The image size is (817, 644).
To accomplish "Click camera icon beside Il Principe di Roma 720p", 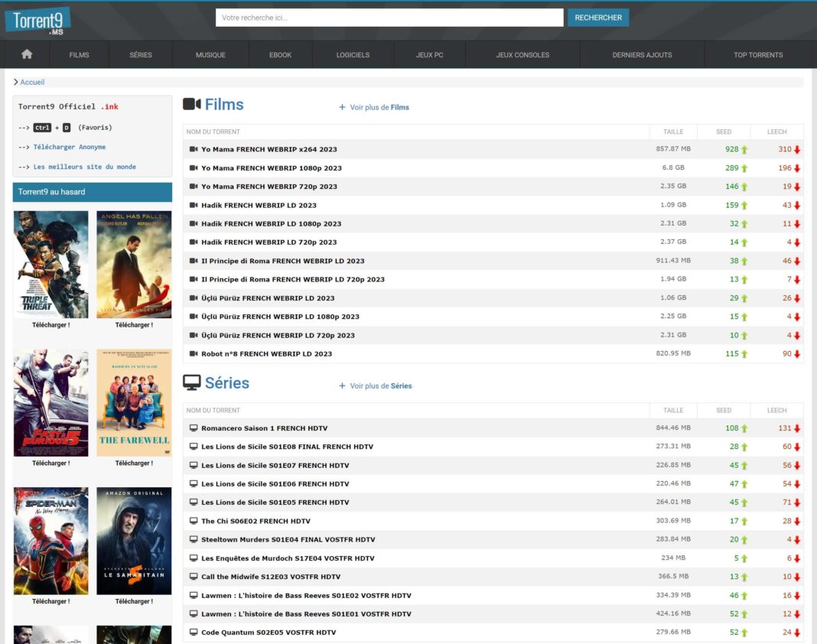I will tap(194, 279).
